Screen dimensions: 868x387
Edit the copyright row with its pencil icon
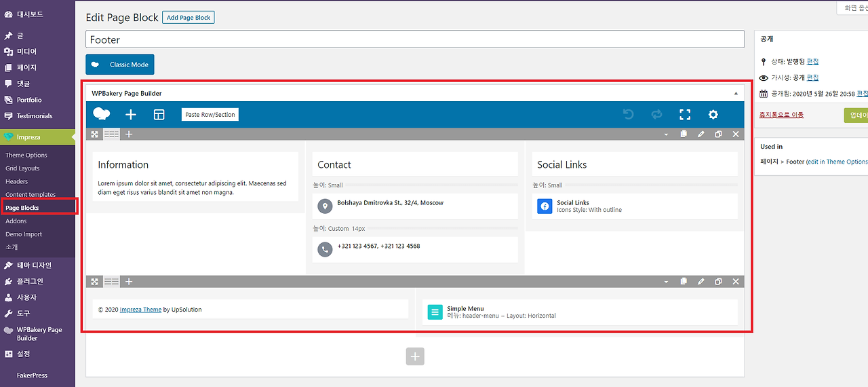pyautogui.click(x=701, y=282)
